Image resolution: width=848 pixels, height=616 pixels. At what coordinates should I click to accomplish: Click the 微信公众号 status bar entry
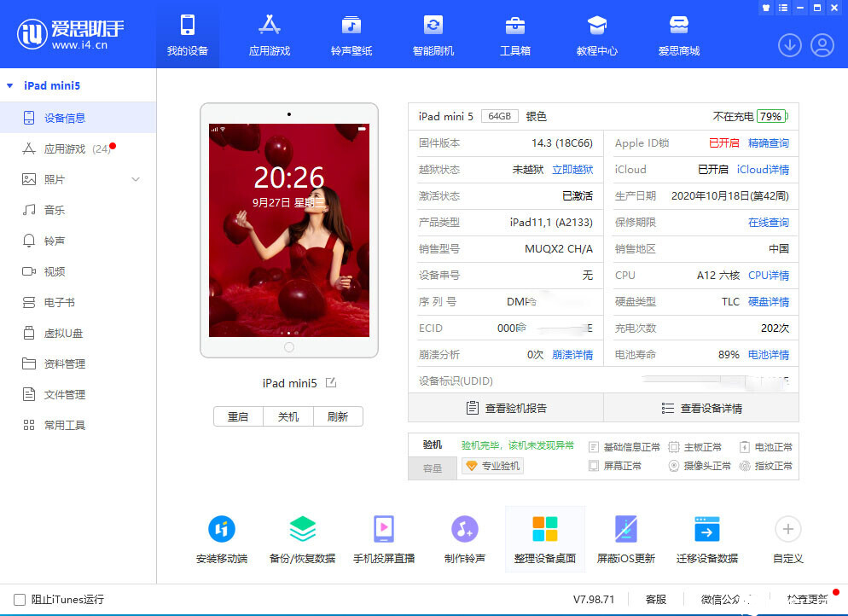click(727, 599)
